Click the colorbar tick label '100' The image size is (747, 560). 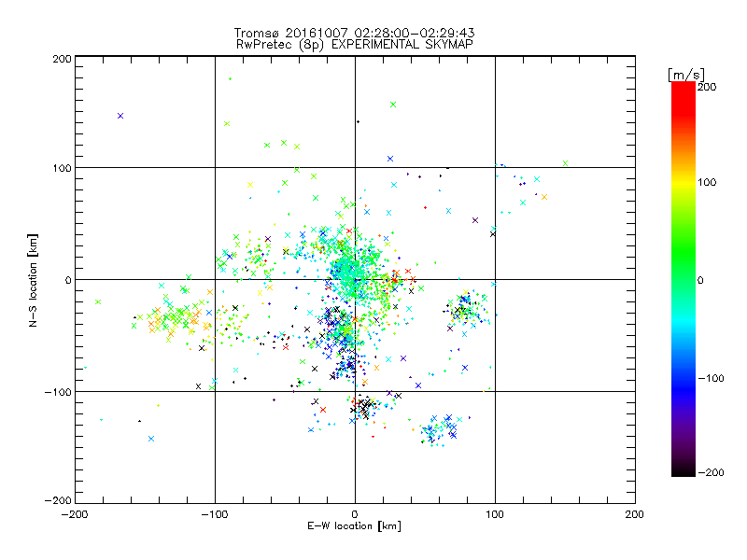(x=707, y=182)
